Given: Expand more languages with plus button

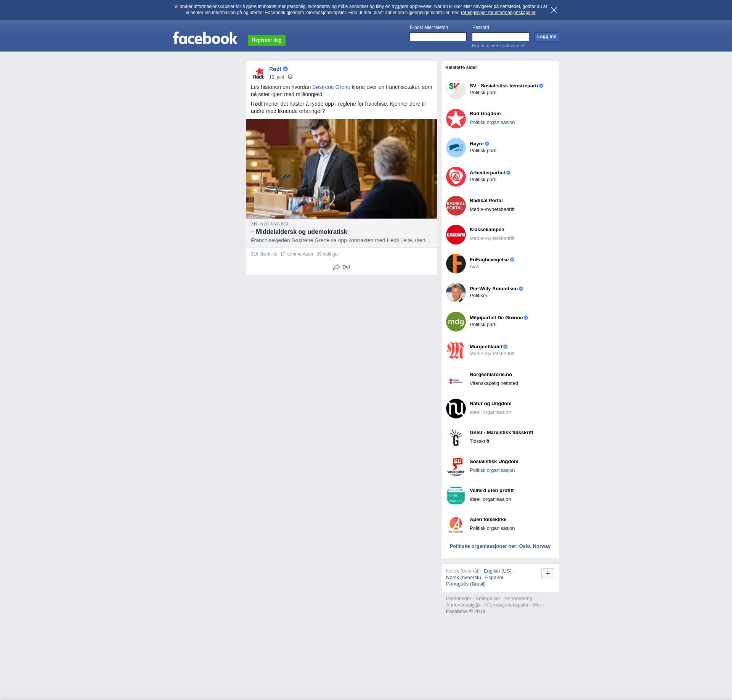Looking at the screenshot, I should (x=547, y=573).
